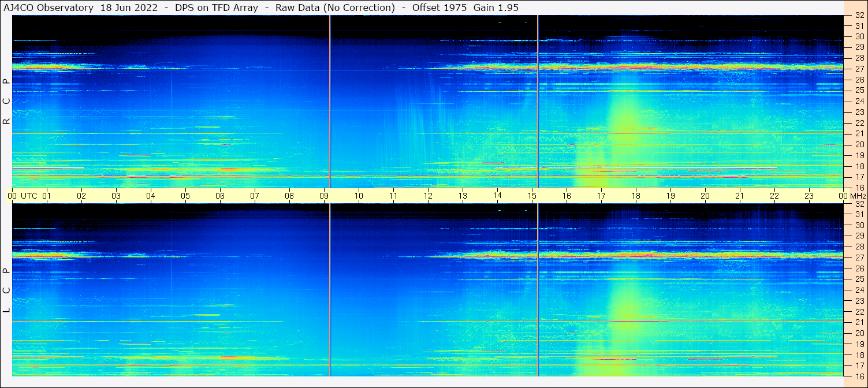Click the "18" hour label on time axis
Image resolution: width=868 pixels, height=388 pixels.
(x=636, y=196)
